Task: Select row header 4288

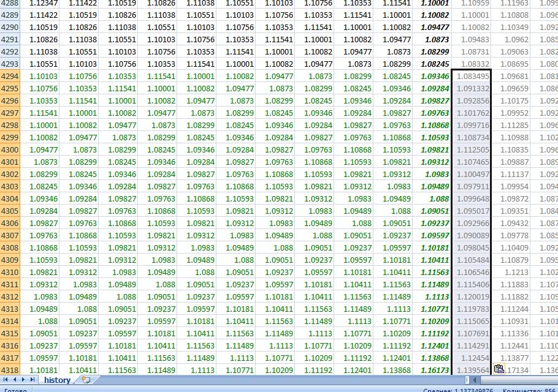Action: pos(10,3)
